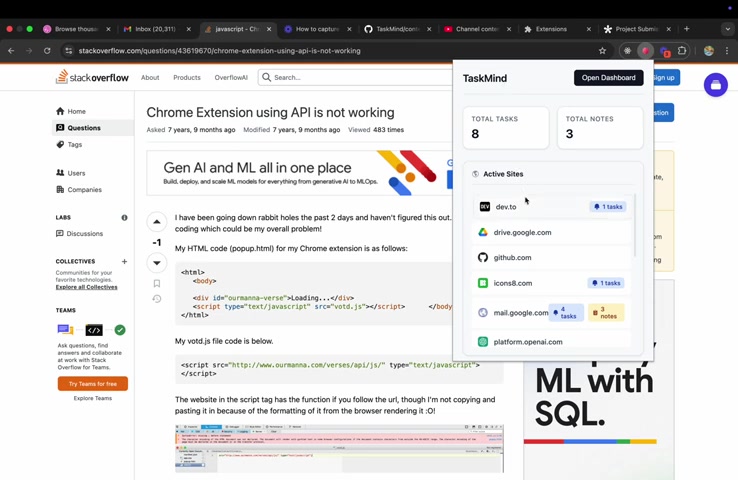Click the icons8 green icon
Screen dimensions: 738x480
[x=483, y=283]
